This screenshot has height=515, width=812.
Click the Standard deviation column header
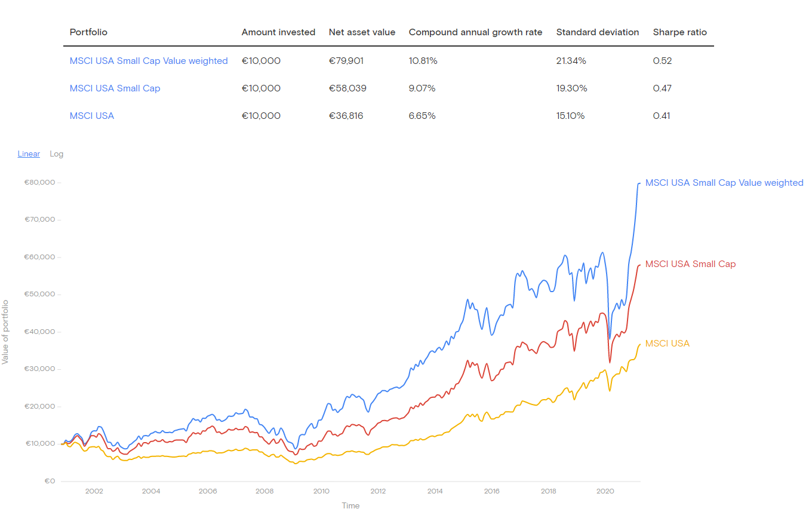[x=597, y=32]
